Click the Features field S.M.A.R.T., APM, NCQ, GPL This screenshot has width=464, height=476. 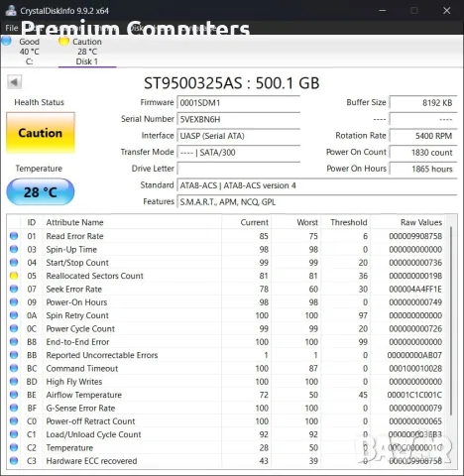point(317,202)
